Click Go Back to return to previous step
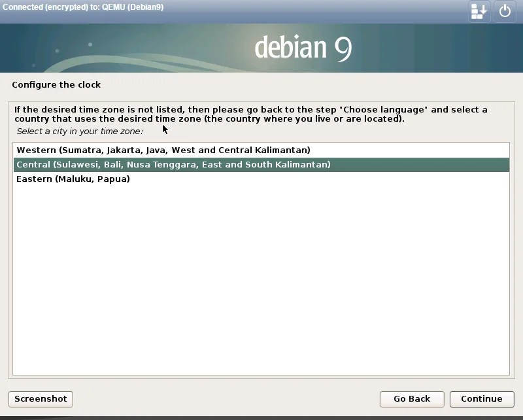The image size is (523, 420). pos(411,399)
